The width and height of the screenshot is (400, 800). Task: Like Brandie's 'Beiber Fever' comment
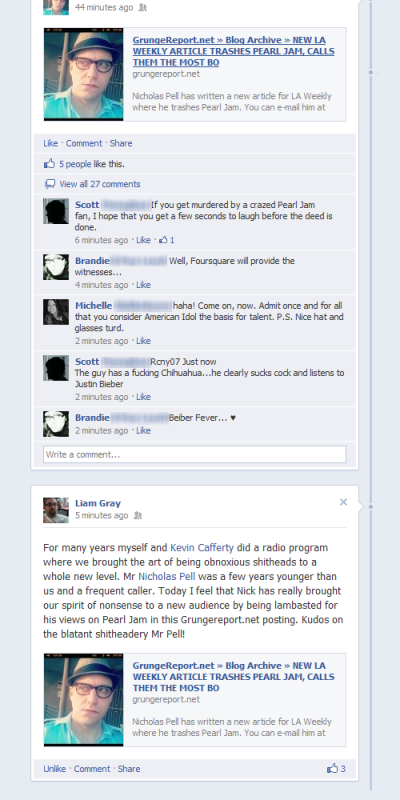pyautogui.click(x=143, y=431)
